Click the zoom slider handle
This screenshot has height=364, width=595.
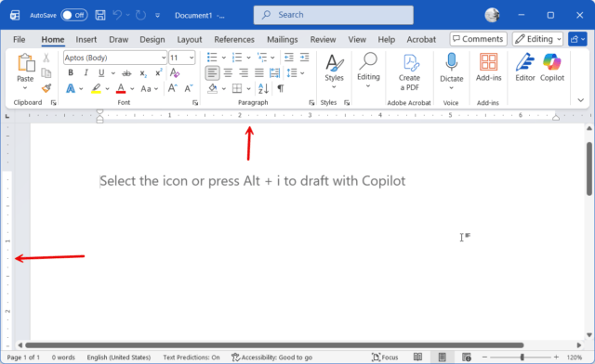point(522,357)
